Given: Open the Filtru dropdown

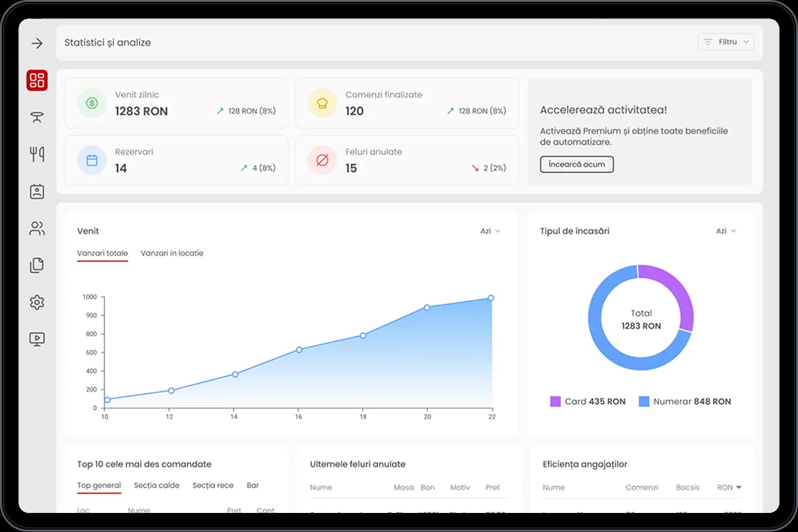Looking at the screenshot, I should click(725, 42).
